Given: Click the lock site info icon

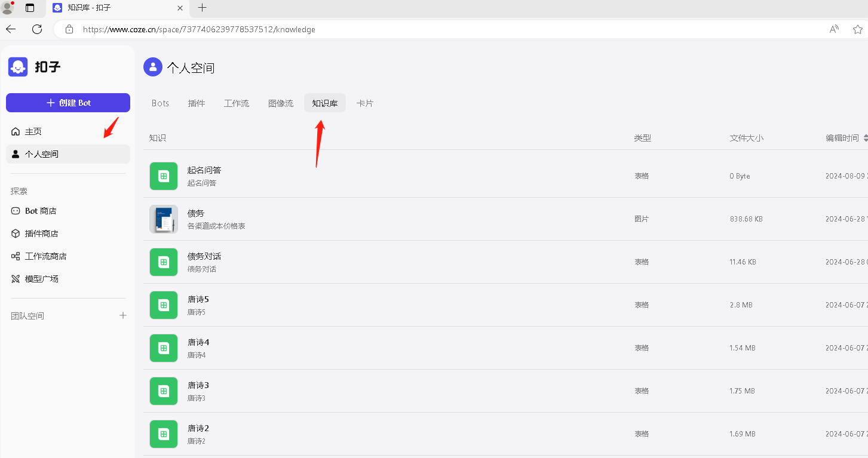Looking at the screenshot, I should pyautogui.click(x=69, y=29).
